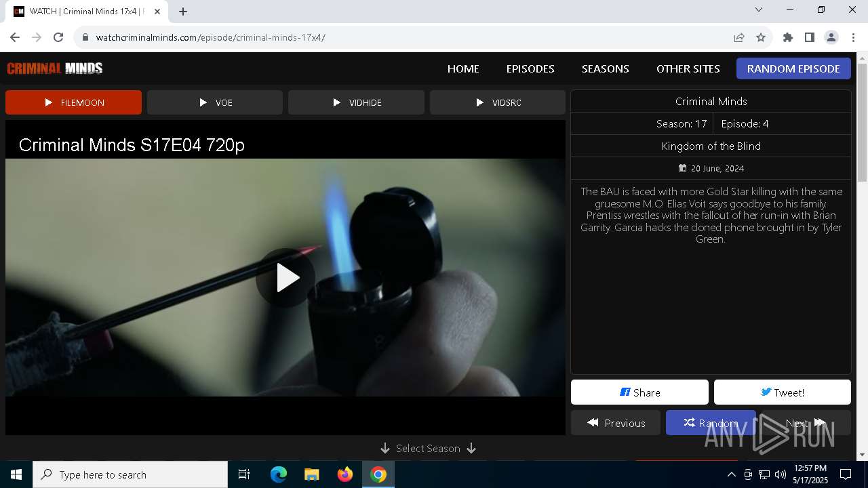Open the SEASONS page
This screenshot has width=868, height=488.
pos(606,68)
